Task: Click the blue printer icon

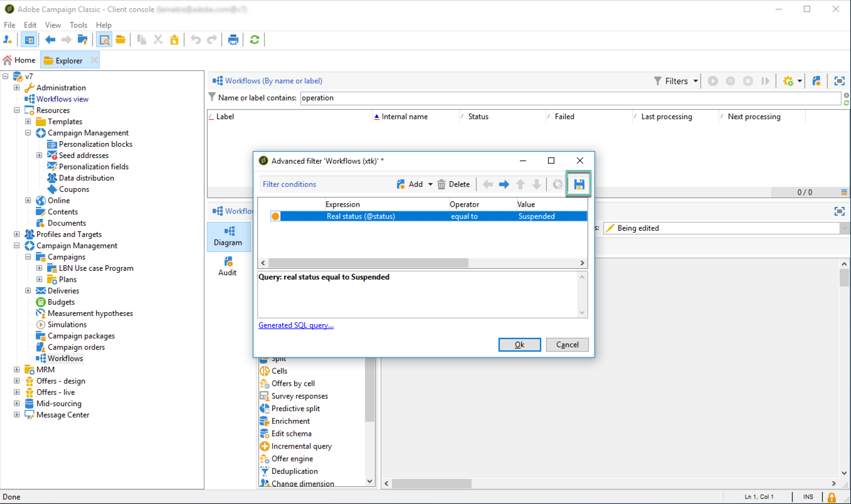Action: pyautogui.click(x=233, y=39)
